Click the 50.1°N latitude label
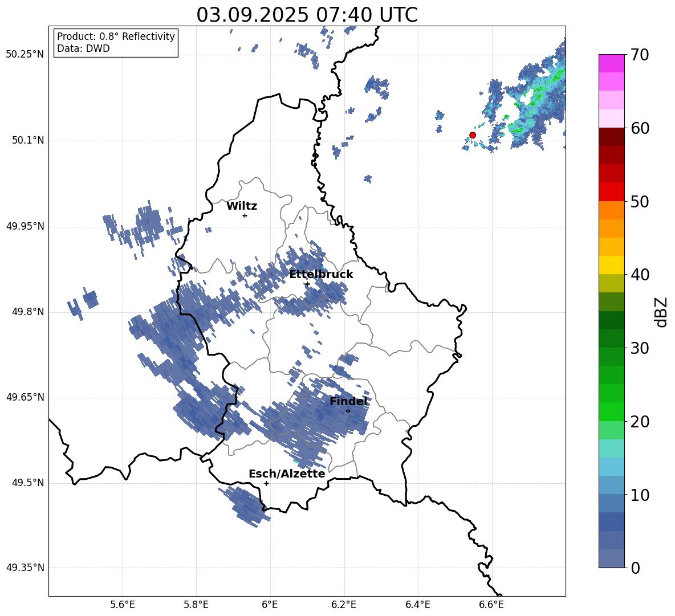The height and width of the screenshot is (616, 675). point(28,141)
